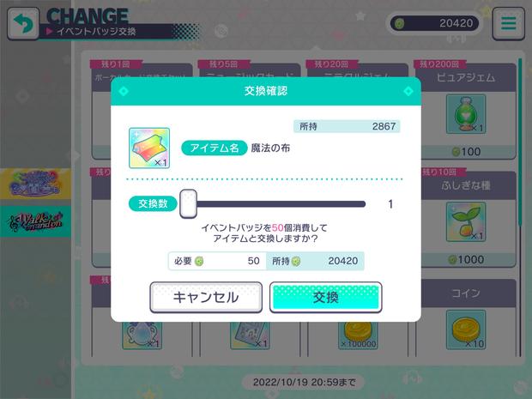Viewport: 532px width, 399px height.
Task: Click the gold coin ×100000 icon
Action: pos(358,336)
